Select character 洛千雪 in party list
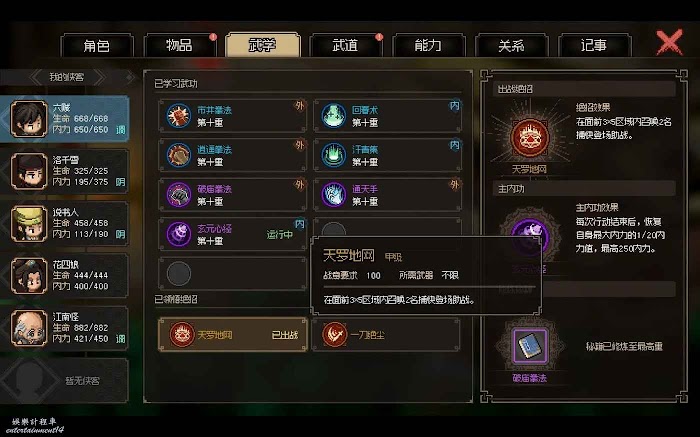Image resolution: width=700 pixels, height=437 pixels. (65, 171)
